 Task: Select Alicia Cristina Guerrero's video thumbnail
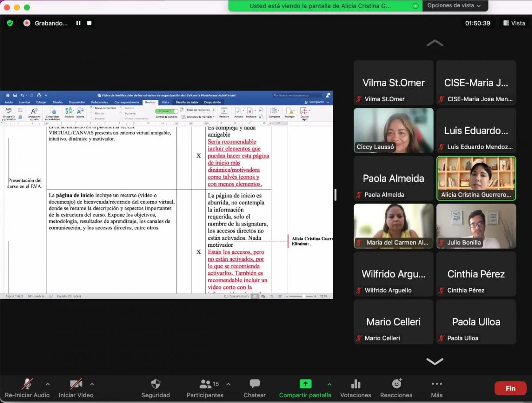(476, 178)
